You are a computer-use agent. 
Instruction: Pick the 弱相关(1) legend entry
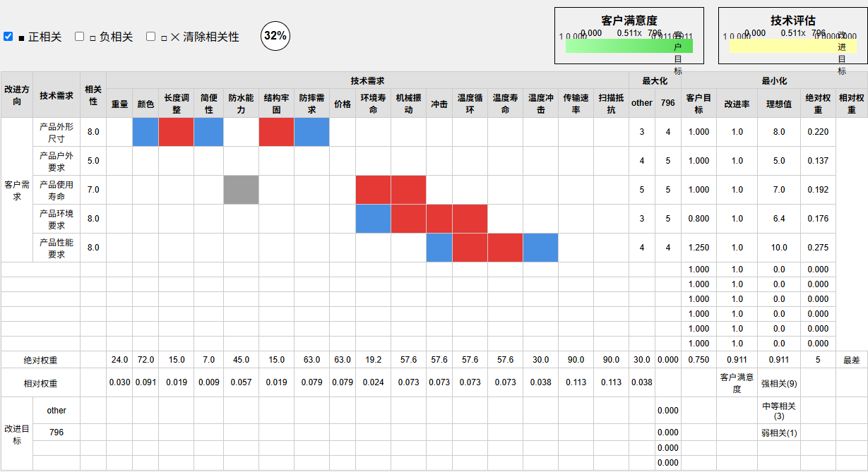779,432
